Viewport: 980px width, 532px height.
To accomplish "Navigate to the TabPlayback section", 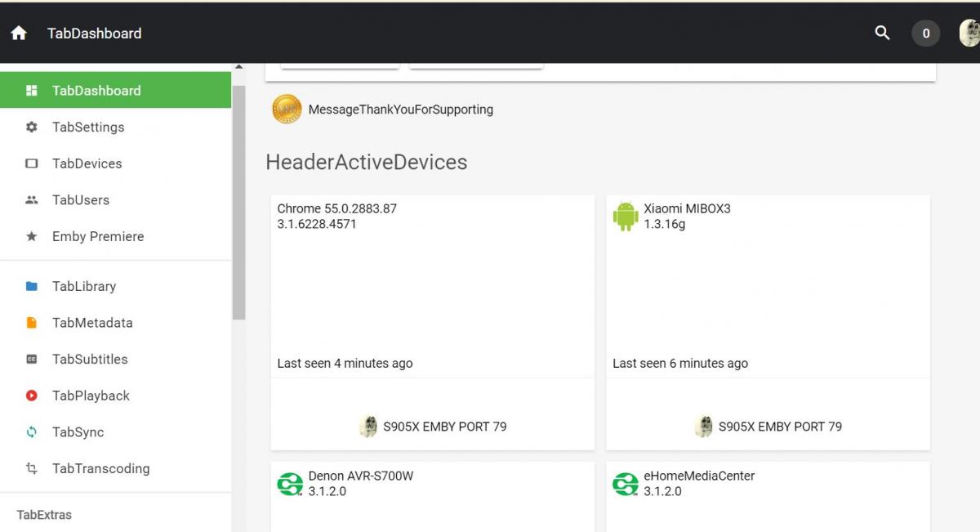I will coord(91,396).
